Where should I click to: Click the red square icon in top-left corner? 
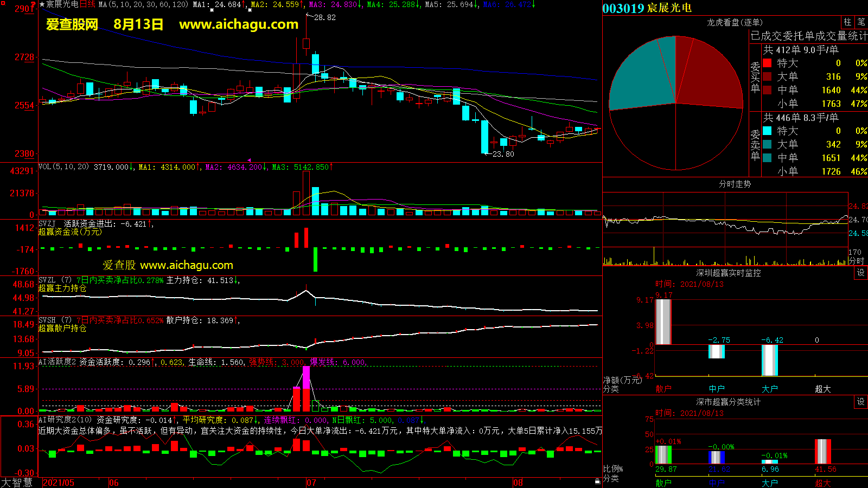click(3, 3)
